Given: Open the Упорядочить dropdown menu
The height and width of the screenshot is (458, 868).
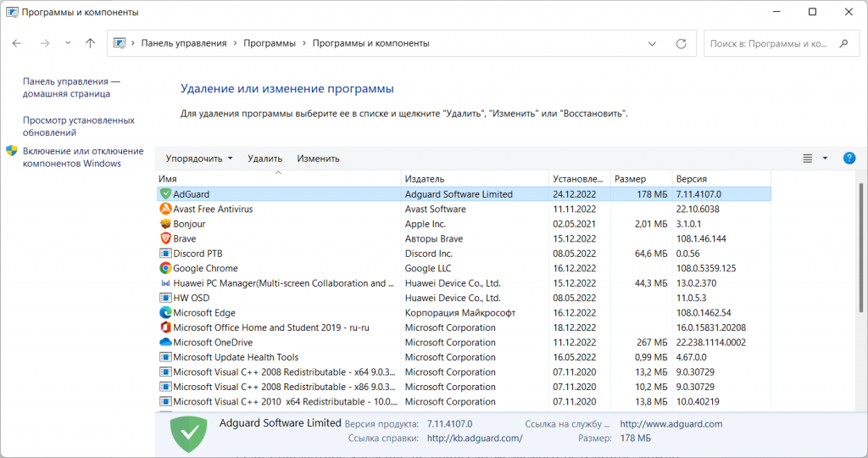Looking at the screenshot, I should pos(198,159).
